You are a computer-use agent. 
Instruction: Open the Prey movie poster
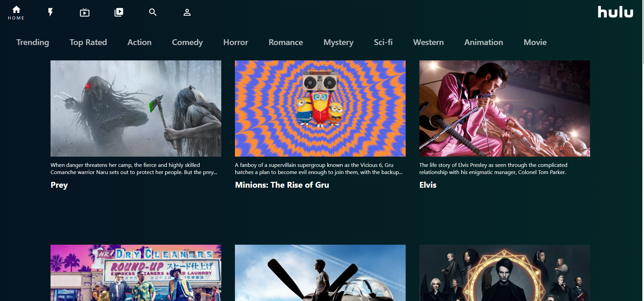coord(136,109)
